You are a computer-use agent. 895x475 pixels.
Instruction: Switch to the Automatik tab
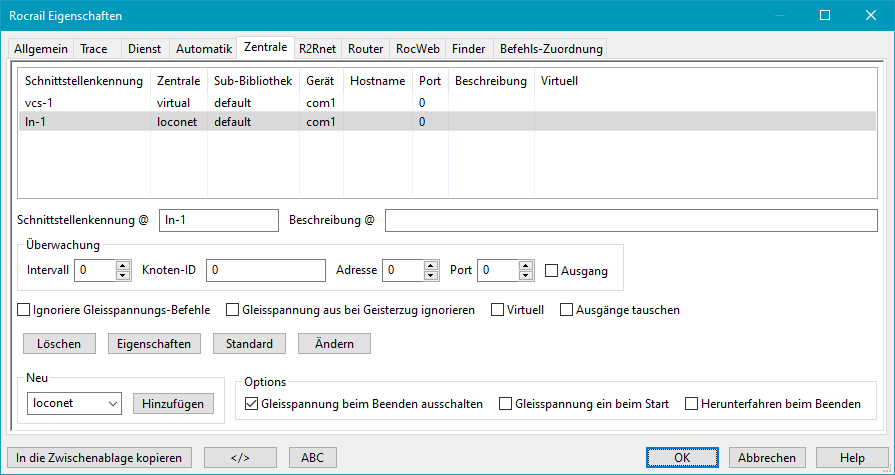tap(203, 48)
